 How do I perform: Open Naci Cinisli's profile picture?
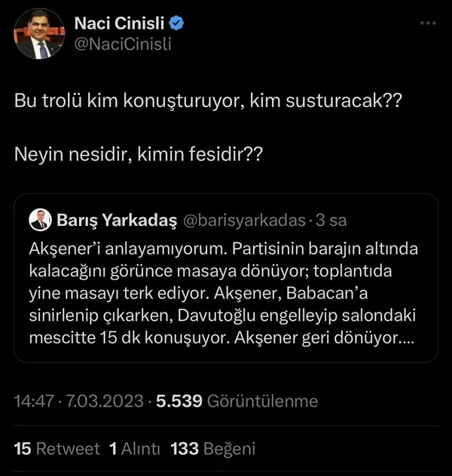click(x=37, y=36)
